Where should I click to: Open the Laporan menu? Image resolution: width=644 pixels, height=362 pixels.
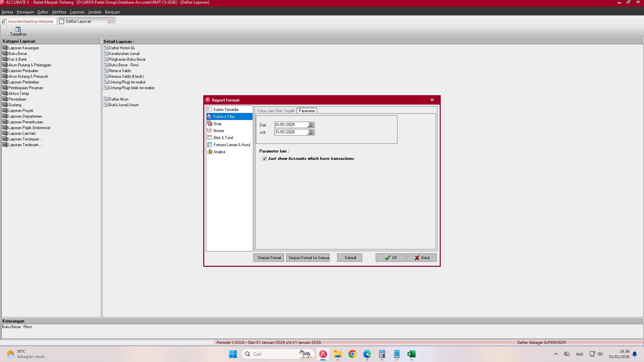pyautogui.click(x=77, y=12)
